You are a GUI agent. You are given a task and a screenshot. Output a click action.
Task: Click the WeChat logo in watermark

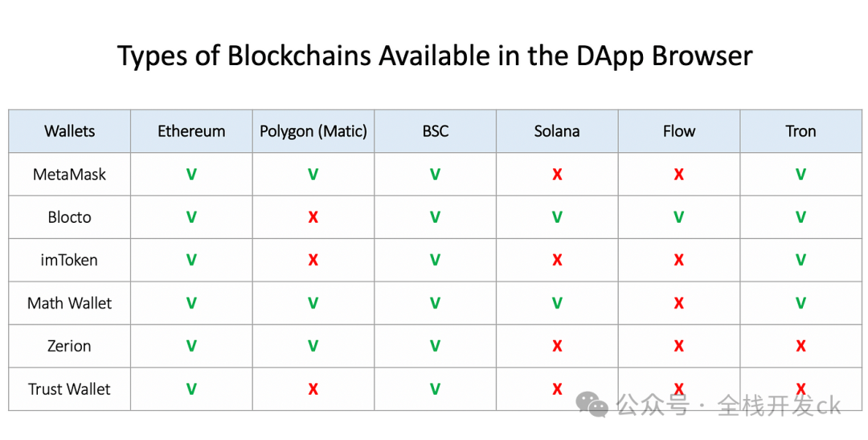pos(592,405)
